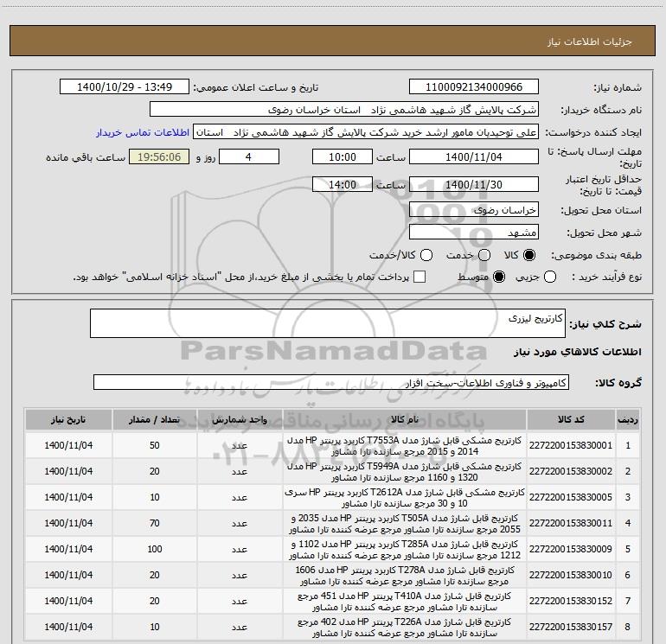
Task: Click the T278A cartridge item name
Action: pos(405,575)
